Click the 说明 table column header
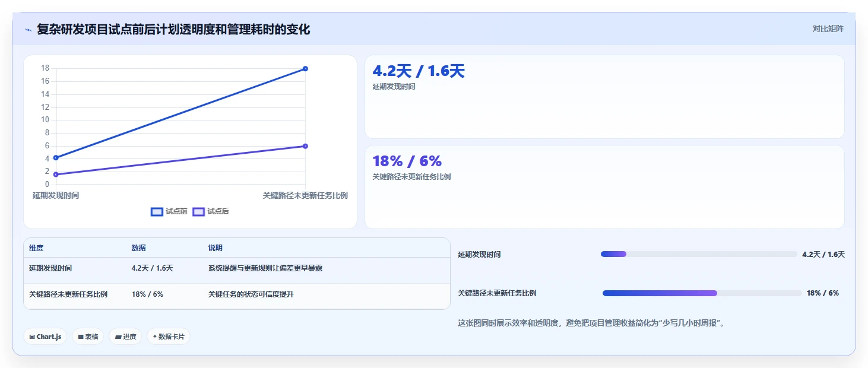The image size is (868, 368). click(x=216, y=248)
